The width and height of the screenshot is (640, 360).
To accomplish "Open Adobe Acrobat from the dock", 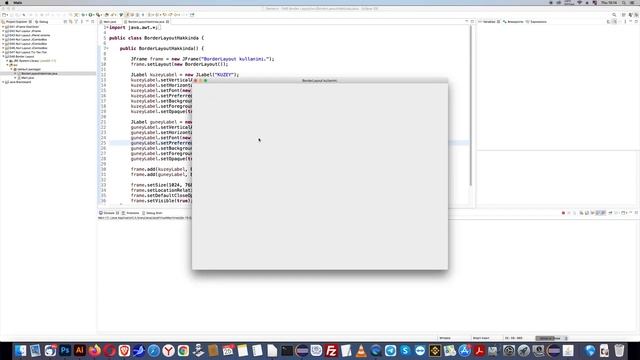I will pyautogui.click(x=479, y=351).
